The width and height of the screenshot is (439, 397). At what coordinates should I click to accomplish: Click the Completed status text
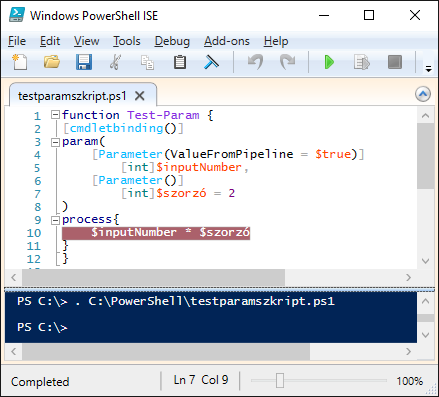point(40,382)
